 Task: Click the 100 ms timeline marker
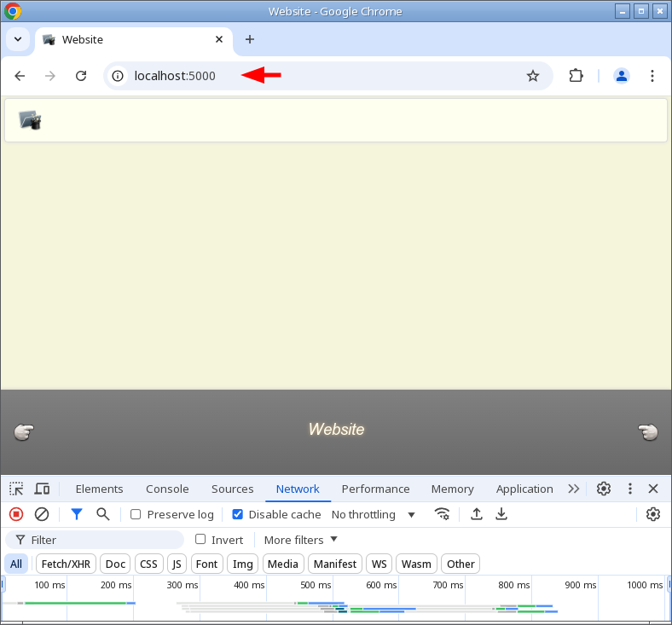click(x=49, y=585)
